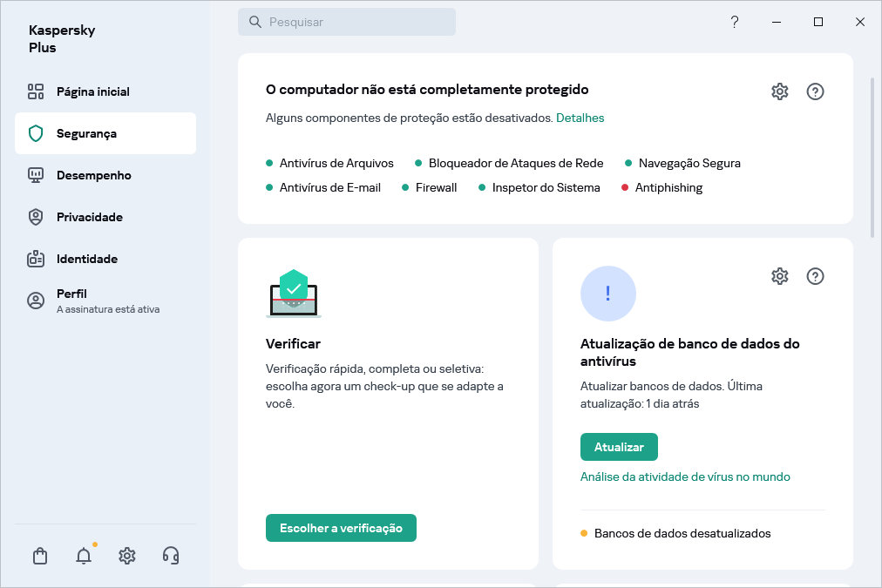
Task: Open Análise da atividade de vírus no mundo
Action: point(685,476)
